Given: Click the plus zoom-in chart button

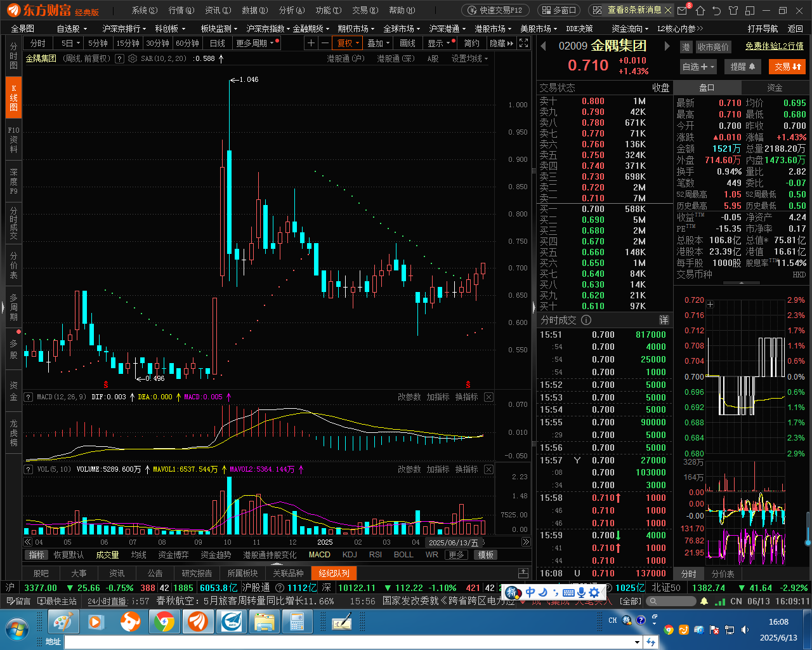Looking at the screenshot, I should pos(311,43).
